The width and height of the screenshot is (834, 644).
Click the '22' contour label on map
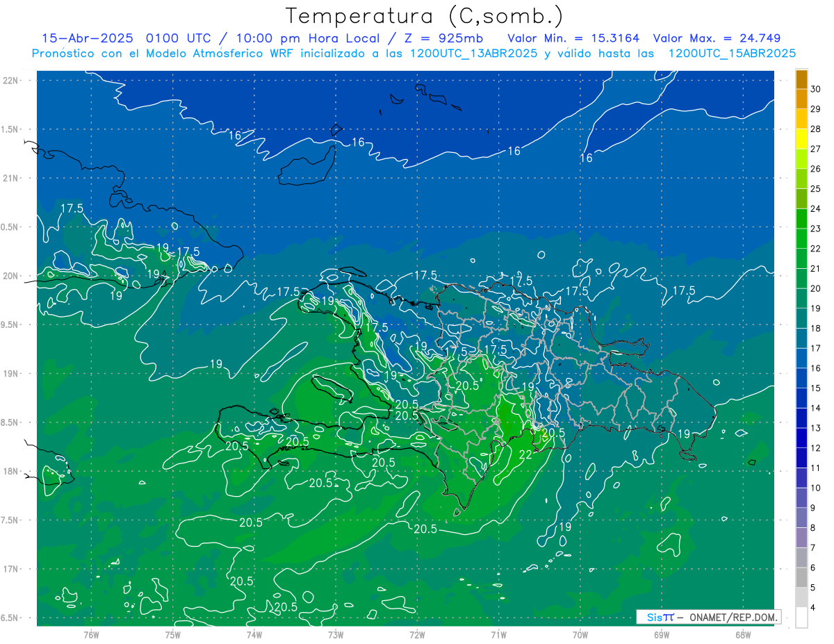coord(526,454)
